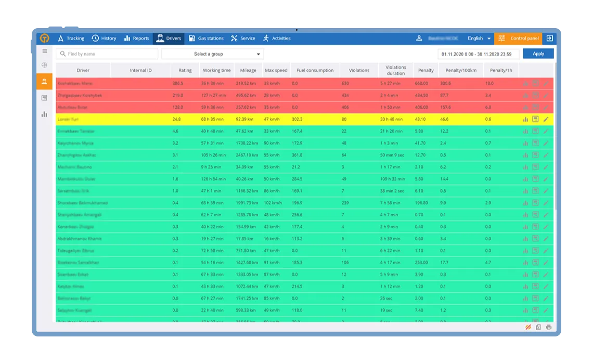Select the Reports bar-chart icon
Screen dimensions: 593x364
click(x=127, y=38)
